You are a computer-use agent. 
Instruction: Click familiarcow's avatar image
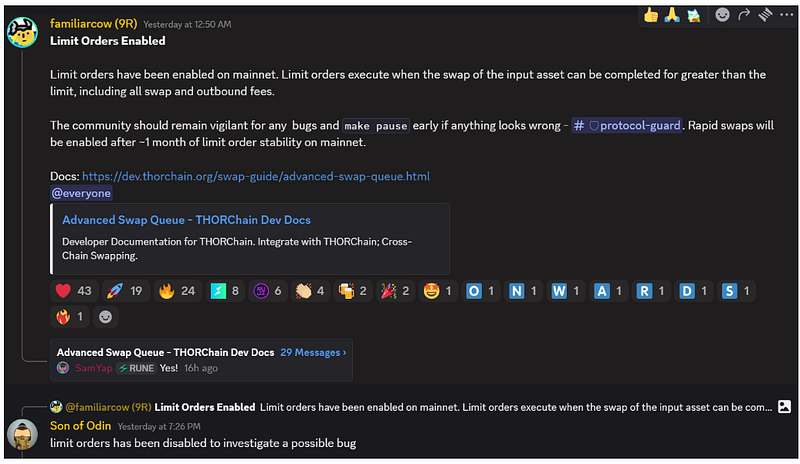pyautogui.click(x=22, y=32)
